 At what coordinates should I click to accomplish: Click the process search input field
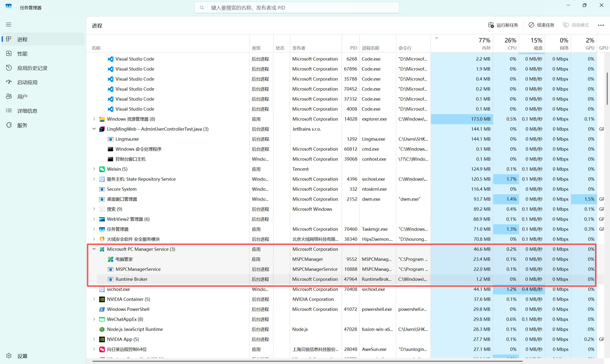297,8
